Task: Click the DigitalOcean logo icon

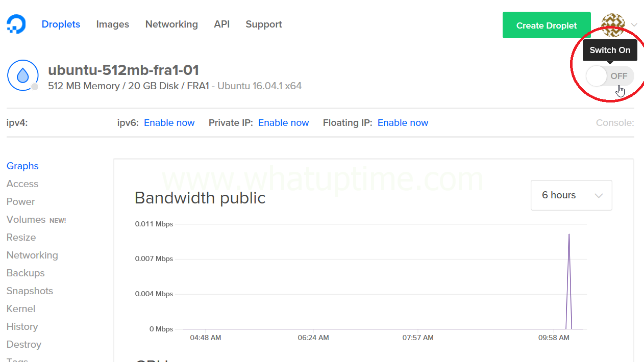Action: tap(16, 24)
